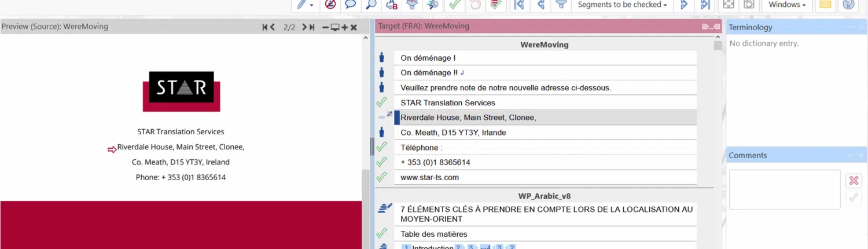Viewport: 868px width, 249px height.
Task: Click the concordance search arrow icon
Action: coord(432,5)
